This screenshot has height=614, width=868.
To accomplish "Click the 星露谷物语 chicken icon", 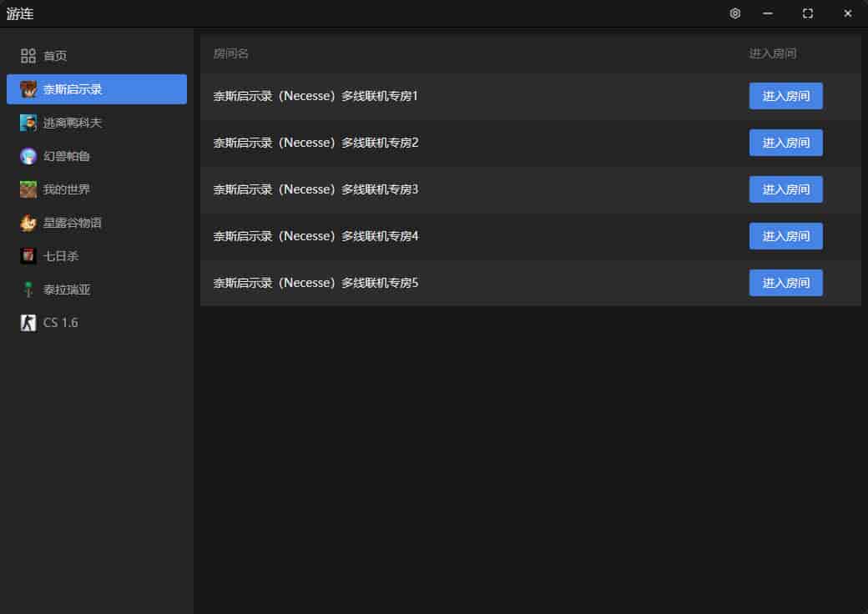I will coord(28,223).
